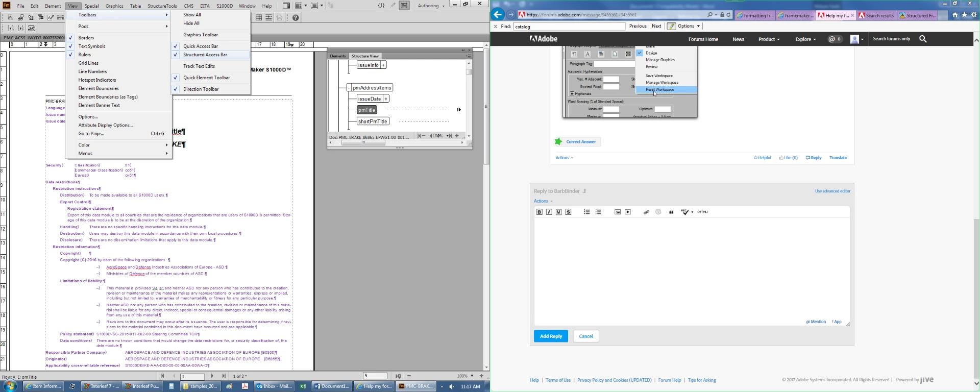Expand the Pods submenu

click(118, 27)
